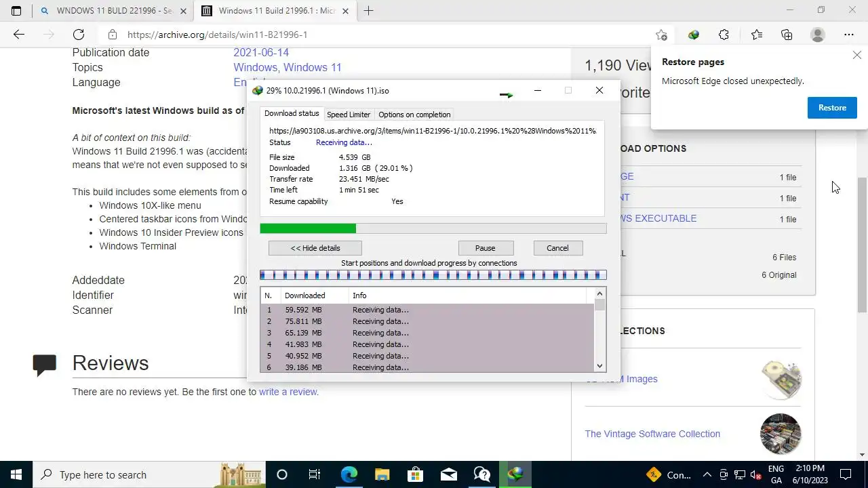
Task: Click the taskbar search box
Action: (149, 474)
